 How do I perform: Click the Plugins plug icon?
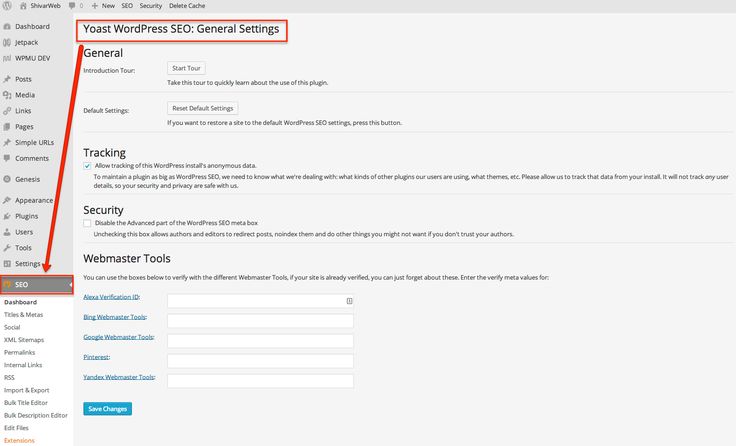(x=7, y=216)
